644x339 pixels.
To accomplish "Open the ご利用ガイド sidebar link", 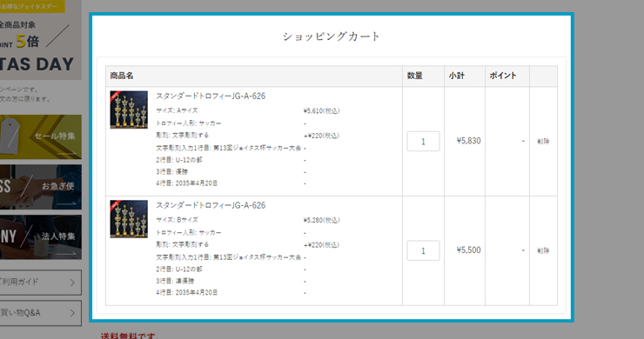I will (41, 282).
